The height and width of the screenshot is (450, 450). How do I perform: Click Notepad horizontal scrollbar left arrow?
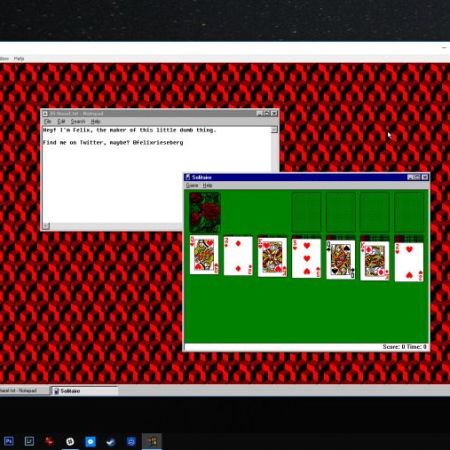(x=46, y=226)
